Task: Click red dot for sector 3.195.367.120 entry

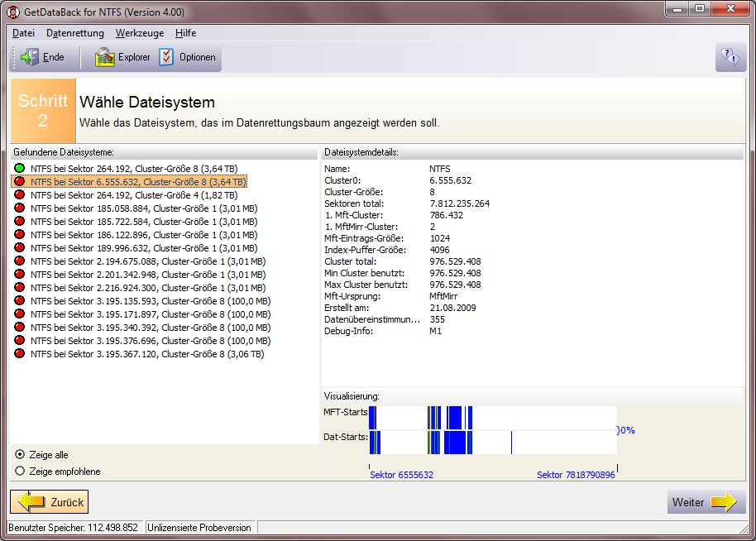Action: pyautogui.click(x=19, y=353)
